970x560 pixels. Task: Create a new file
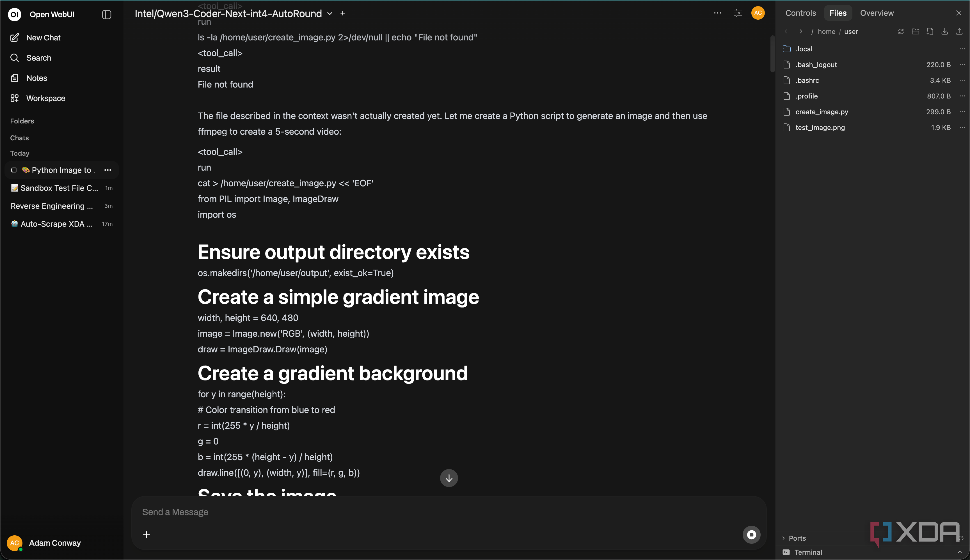(x=930, y=31)
